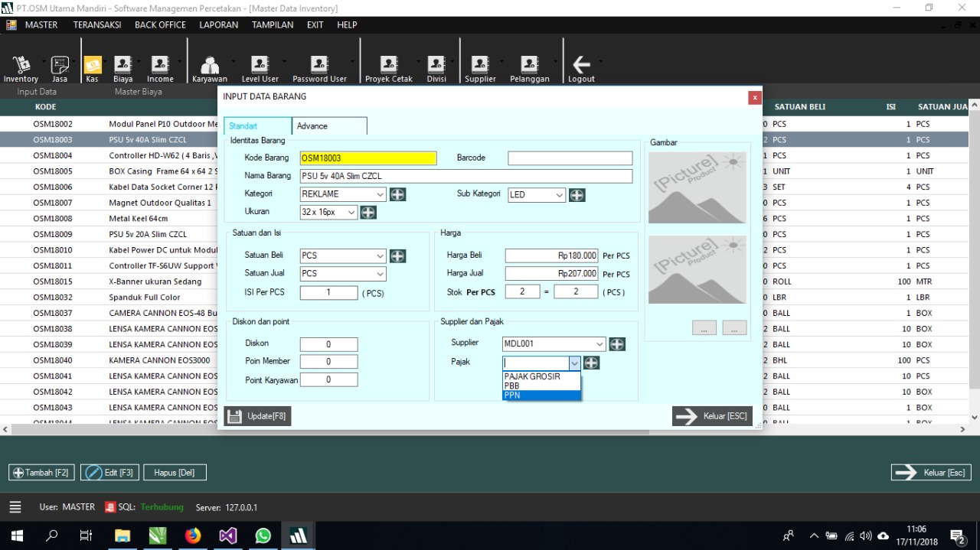980x550 pixels.
Task: Click the Harga Beli input field
Action: click(x=552, y=255)
